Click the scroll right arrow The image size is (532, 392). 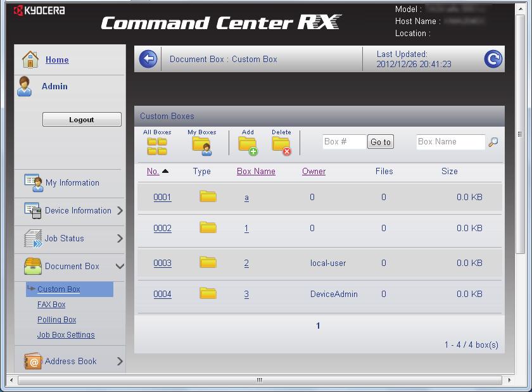coord(509,380)
